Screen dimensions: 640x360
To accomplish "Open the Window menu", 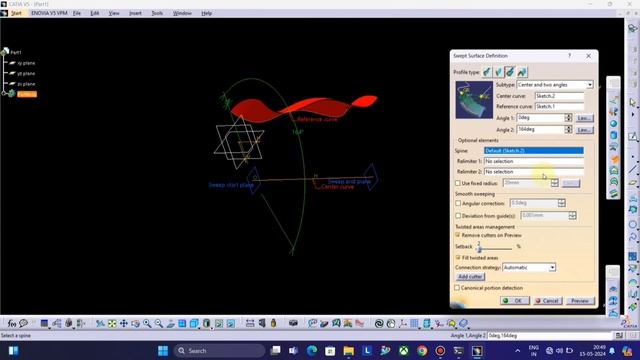I will 182,13.
